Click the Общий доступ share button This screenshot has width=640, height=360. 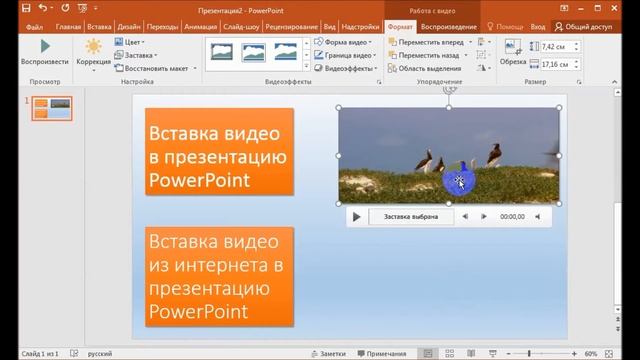(584, 27)
